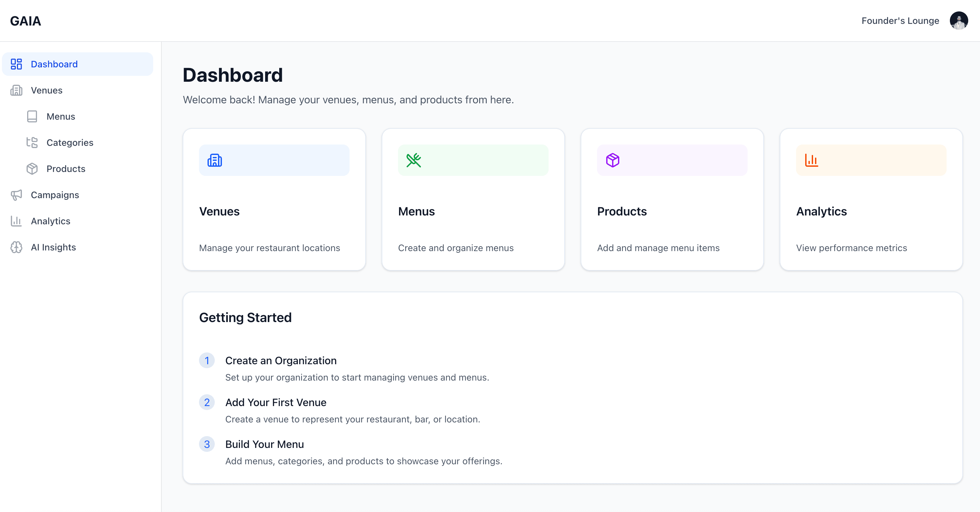Screen dimensions: 980x512
Task: Click the Venues building icon in sidebar
Action: pos(16,91)
